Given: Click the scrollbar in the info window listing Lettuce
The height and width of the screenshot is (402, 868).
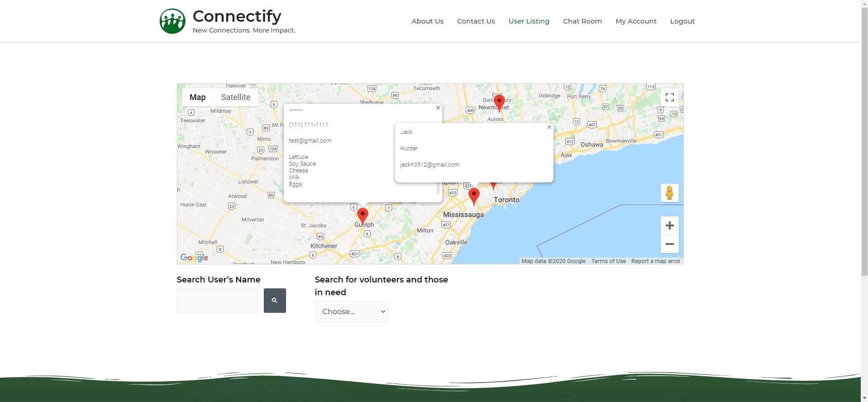Looking at the screenshot, I should click(x=438, y=188).
